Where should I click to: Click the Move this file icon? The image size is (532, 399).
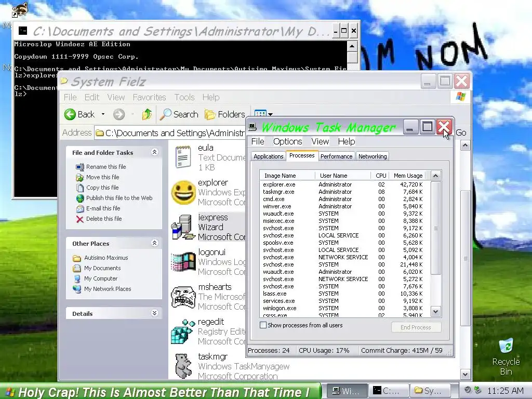pos(79,178)
